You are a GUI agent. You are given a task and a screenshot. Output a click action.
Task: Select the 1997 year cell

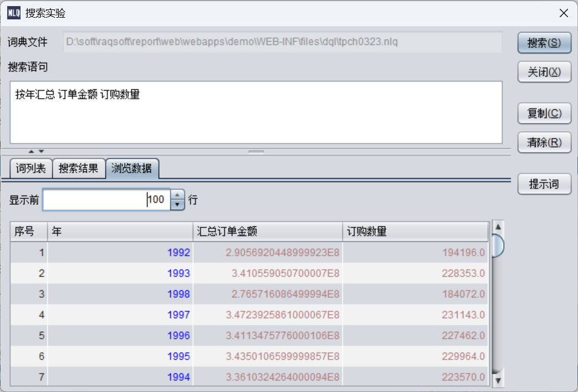[x=120, y=314]
